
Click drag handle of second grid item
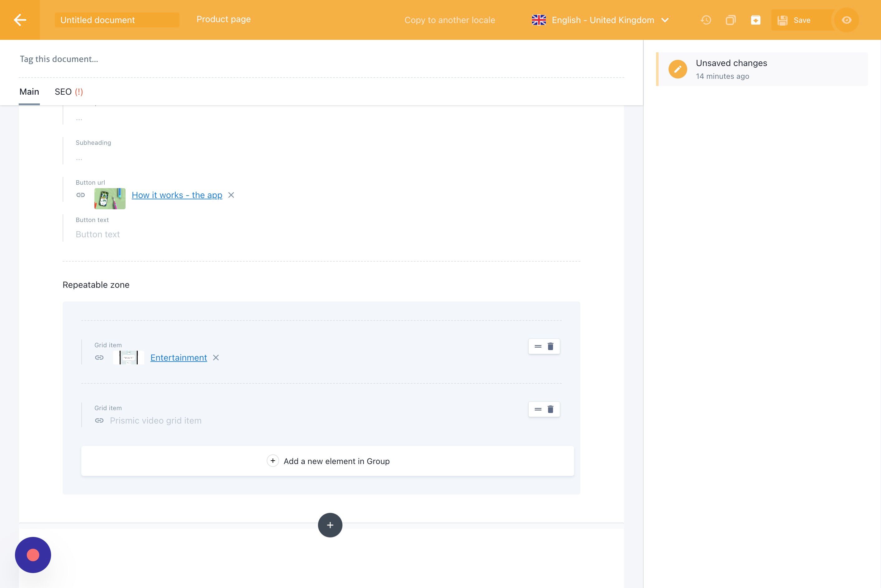click(538, 409)
